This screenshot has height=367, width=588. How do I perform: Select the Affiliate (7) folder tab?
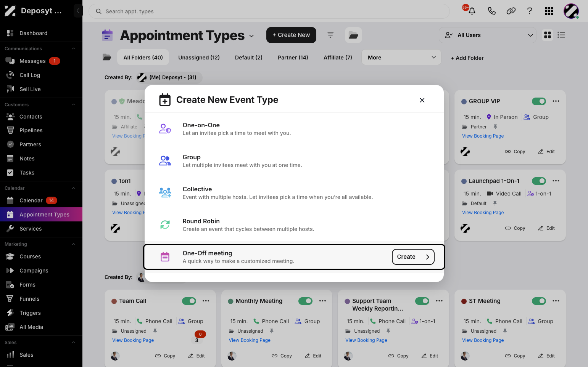coord(338,58)
